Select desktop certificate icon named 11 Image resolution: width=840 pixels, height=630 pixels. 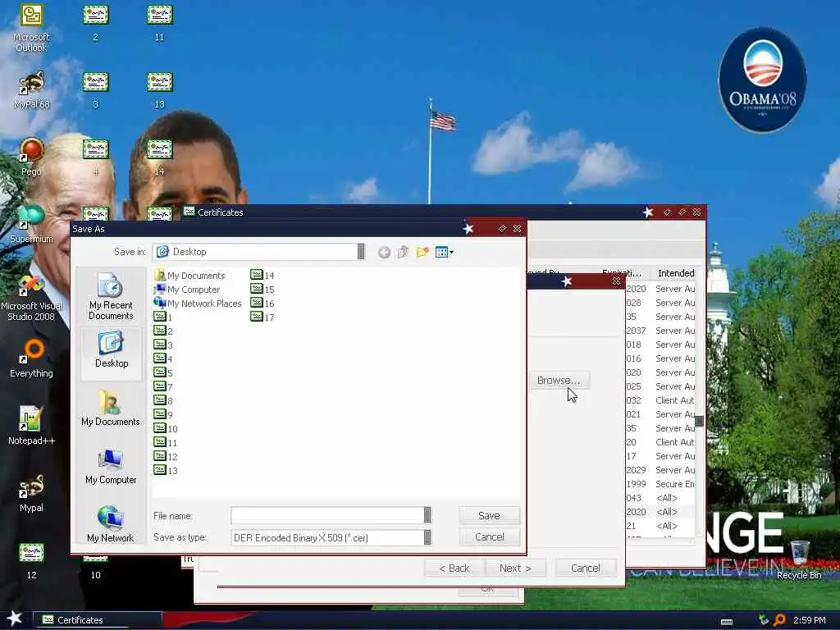point(160,23)
